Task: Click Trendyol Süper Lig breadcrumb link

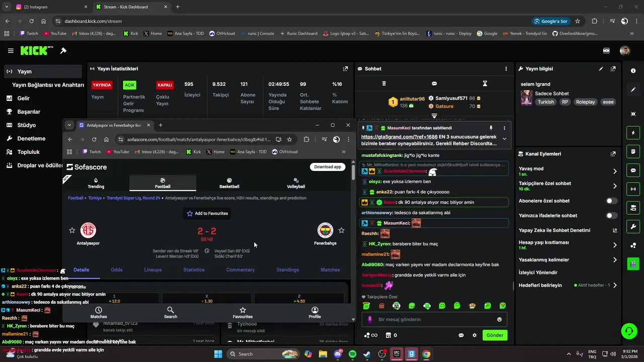Action: 133,198
